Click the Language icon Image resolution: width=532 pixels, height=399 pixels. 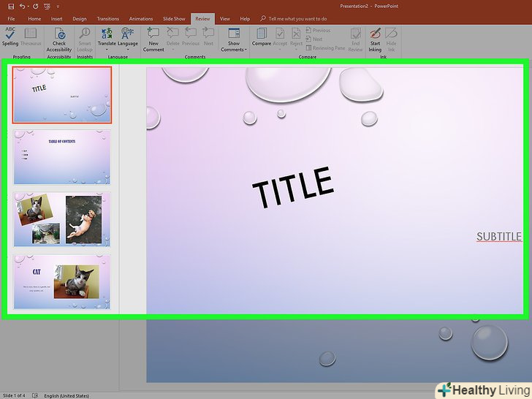(x=128, y=34)
